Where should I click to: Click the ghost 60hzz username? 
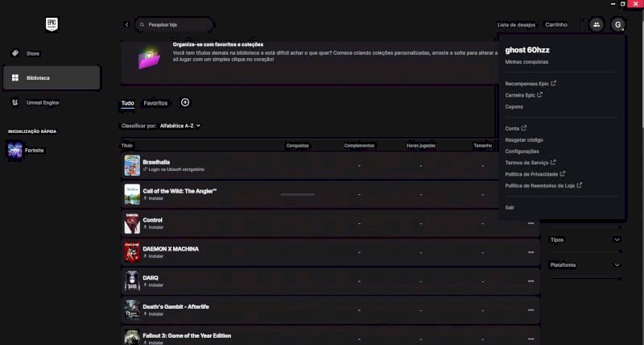tap(527, 50)
